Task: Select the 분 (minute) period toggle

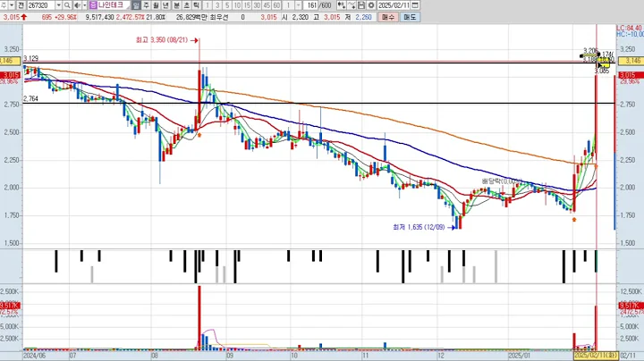Action: pyautogui.click(x=176, y=5)
